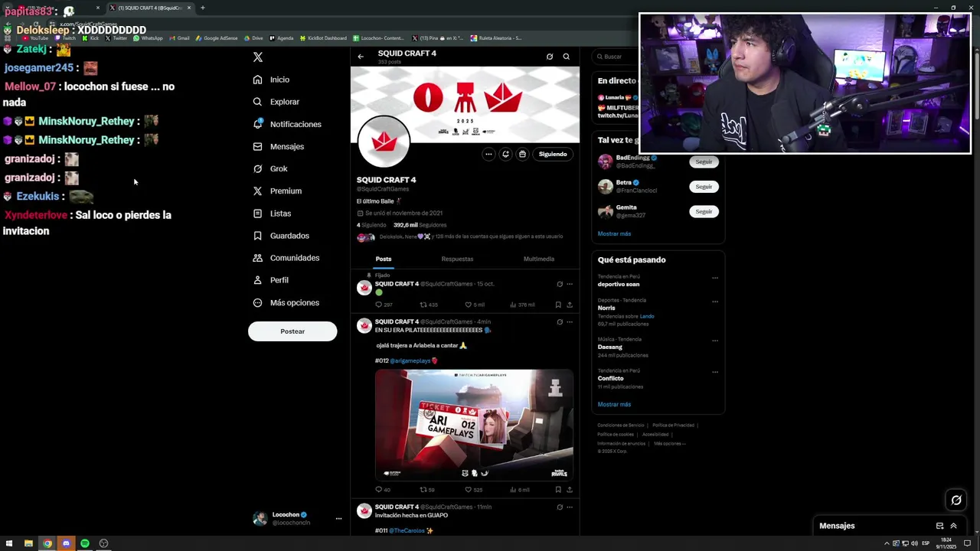
Task: Click the gift subscription icon button
Action: pos(522,154)
